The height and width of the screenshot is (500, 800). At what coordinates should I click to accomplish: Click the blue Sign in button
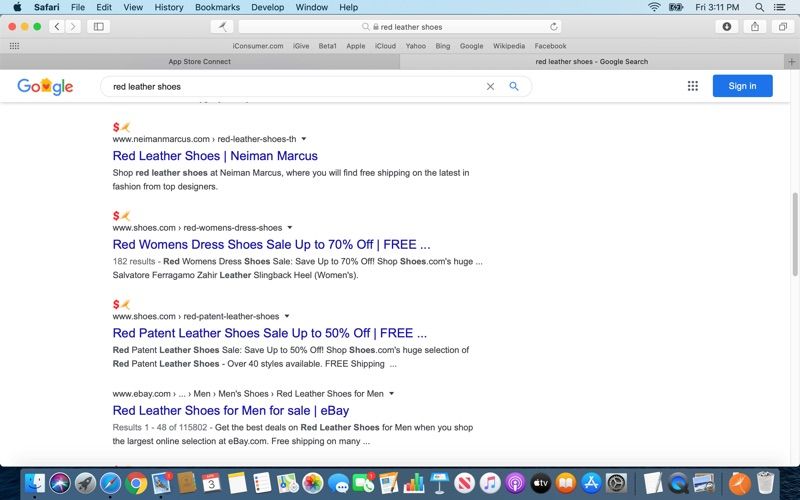[742, 86]
